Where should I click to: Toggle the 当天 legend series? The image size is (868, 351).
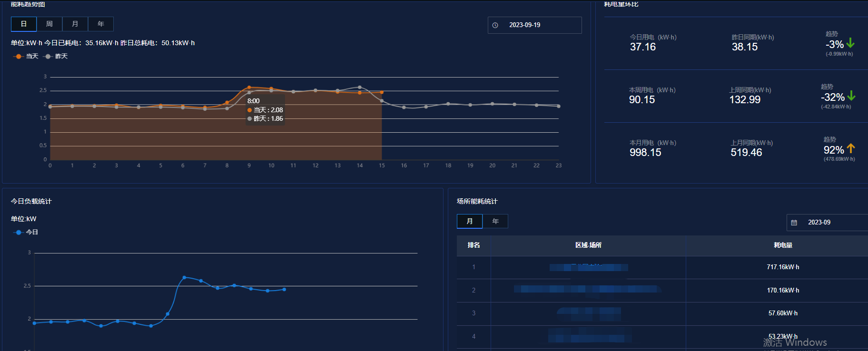(x=26, y=56)
